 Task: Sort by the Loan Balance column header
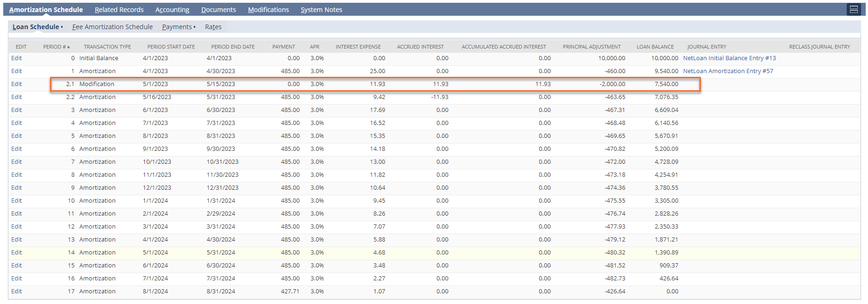pyautogui.click(x=655, y=47)
